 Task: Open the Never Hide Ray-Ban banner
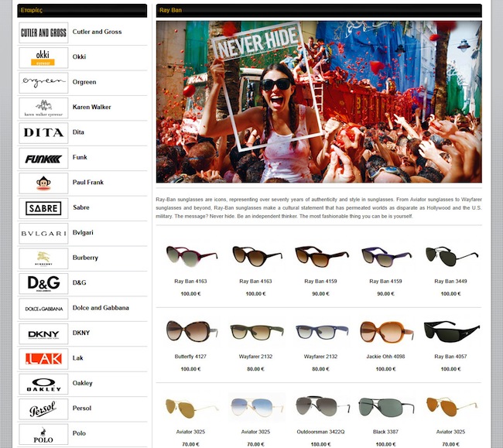pos(319,102)
